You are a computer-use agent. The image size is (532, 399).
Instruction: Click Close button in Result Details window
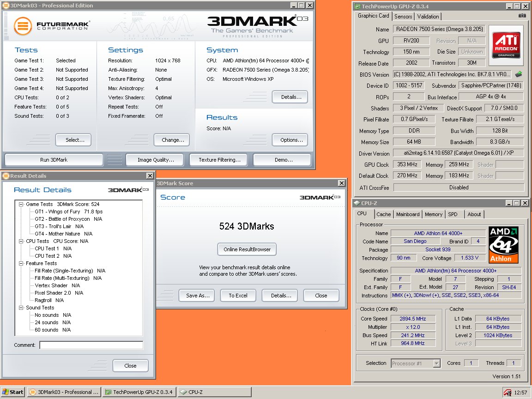pyautogui.click(x=130, y=366)
